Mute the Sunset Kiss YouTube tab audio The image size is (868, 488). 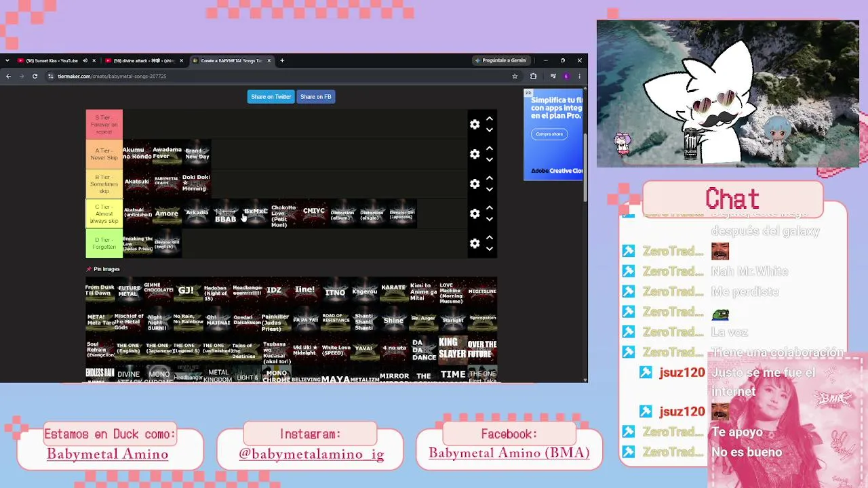point(85,60)
